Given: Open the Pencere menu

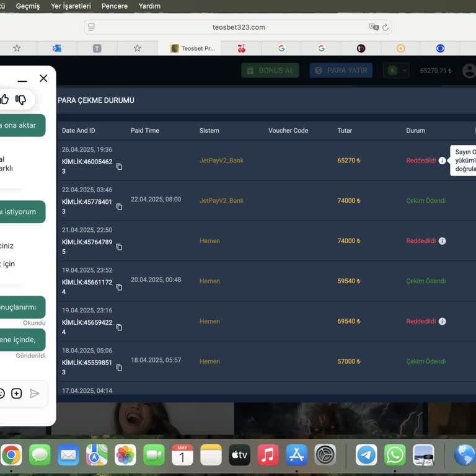Looking at the screenshot, I should [x=115, y=6].
